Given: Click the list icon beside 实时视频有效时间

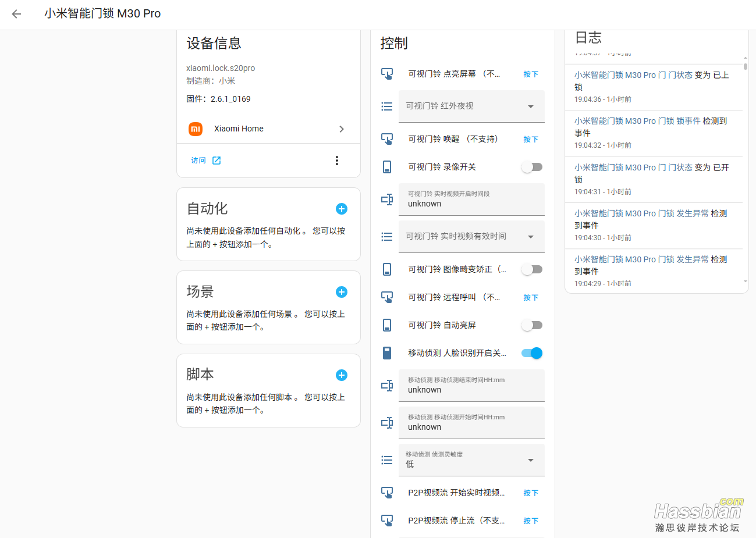Looking at the screenshot, I should pos(387,237).
